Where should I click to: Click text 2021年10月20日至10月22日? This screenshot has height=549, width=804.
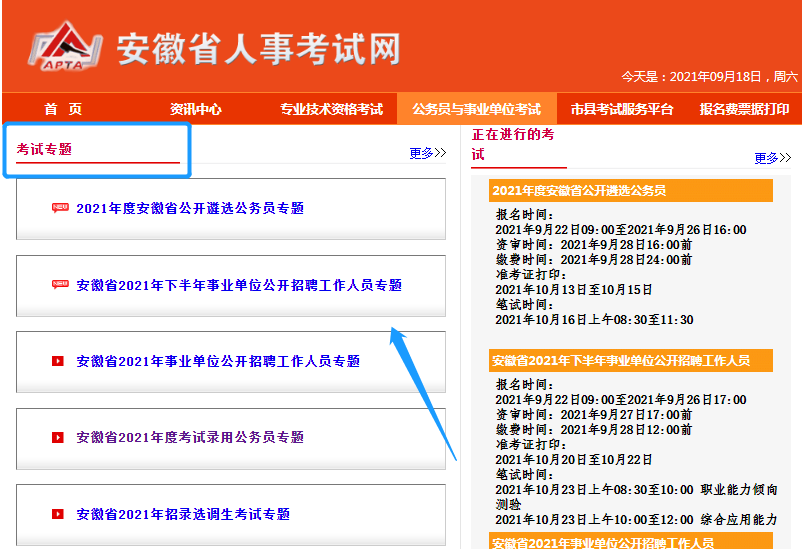coord(574,460)
